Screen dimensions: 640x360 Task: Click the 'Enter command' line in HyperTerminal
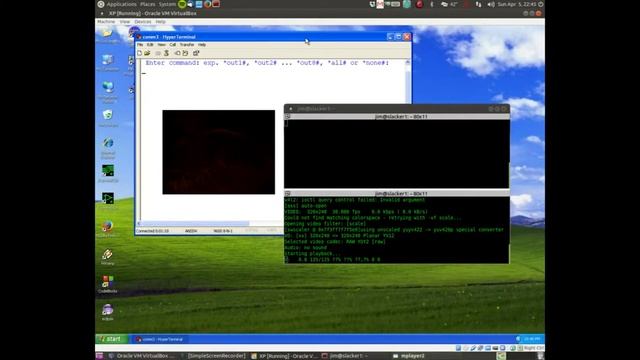pos(267,63)
